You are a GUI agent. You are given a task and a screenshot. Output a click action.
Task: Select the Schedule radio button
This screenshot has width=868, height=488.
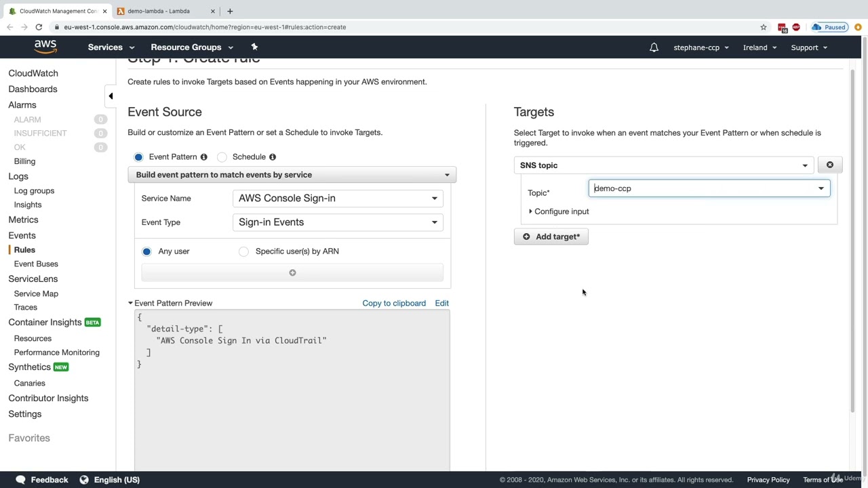[222, 157]
